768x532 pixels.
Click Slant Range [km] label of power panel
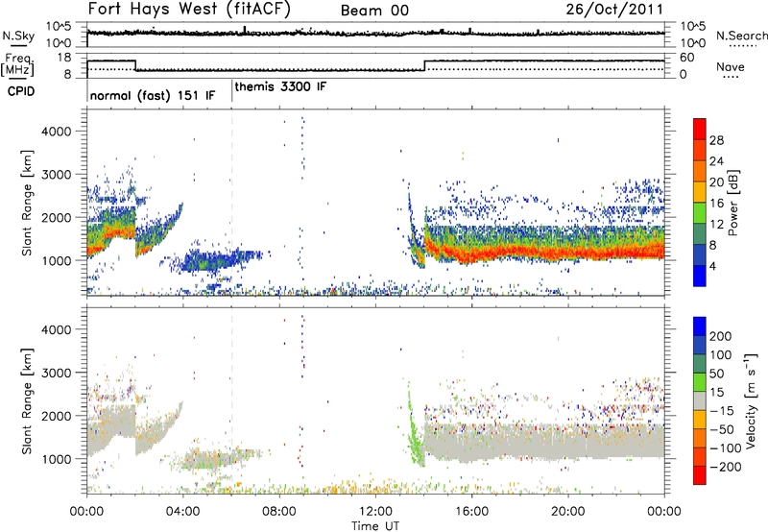(27, 203)
